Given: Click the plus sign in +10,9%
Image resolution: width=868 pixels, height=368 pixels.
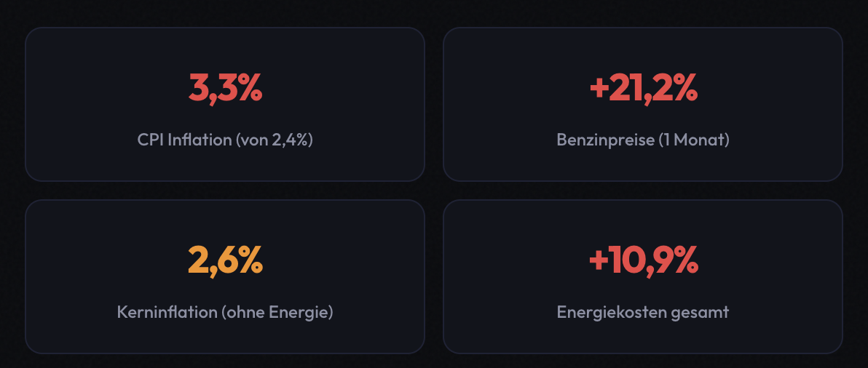Looking at the screenshot, I should tap(599, 261).
